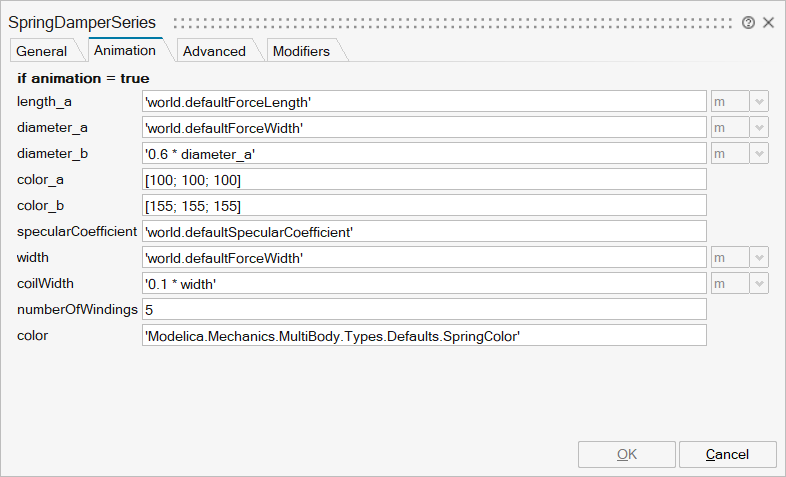Edit the color_a value field
The width and height of the screenshot is (786, 477).
point(425,179)
